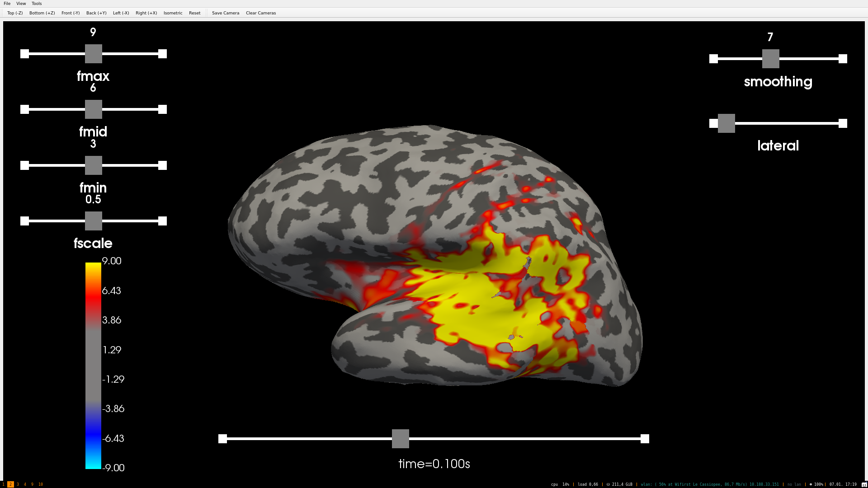Switch to Right (+X) view
The height and width of the screenshot is (488, 868).
146,13
